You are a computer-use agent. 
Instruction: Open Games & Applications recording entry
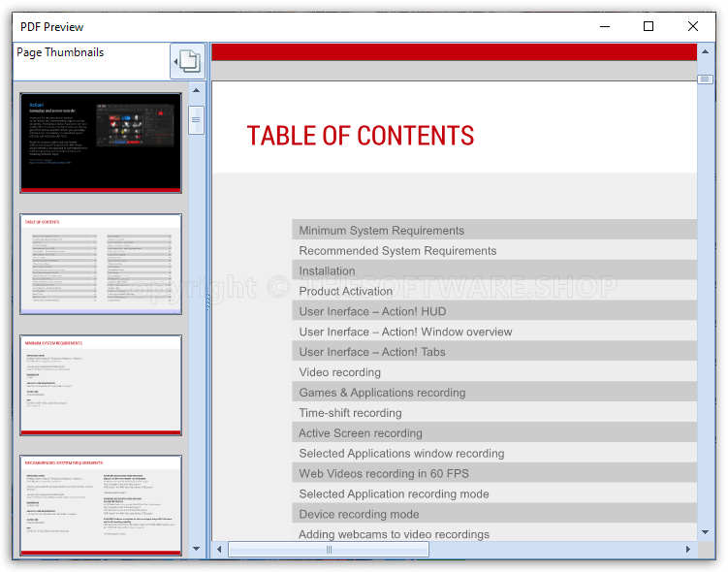tap(494, 393)
